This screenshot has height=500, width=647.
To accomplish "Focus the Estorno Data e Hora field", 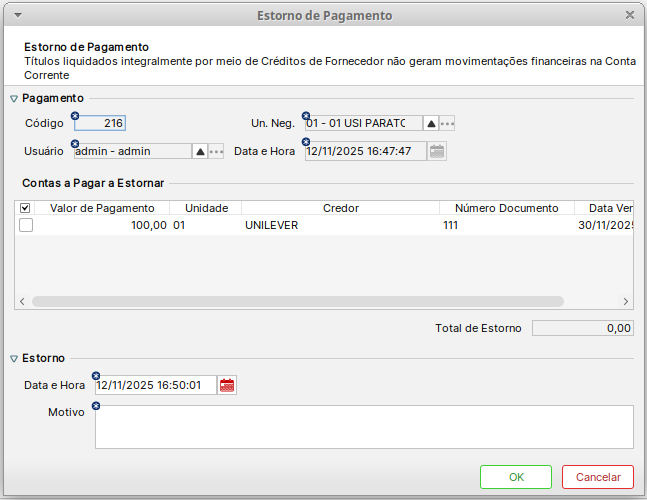I will point(155,385).
